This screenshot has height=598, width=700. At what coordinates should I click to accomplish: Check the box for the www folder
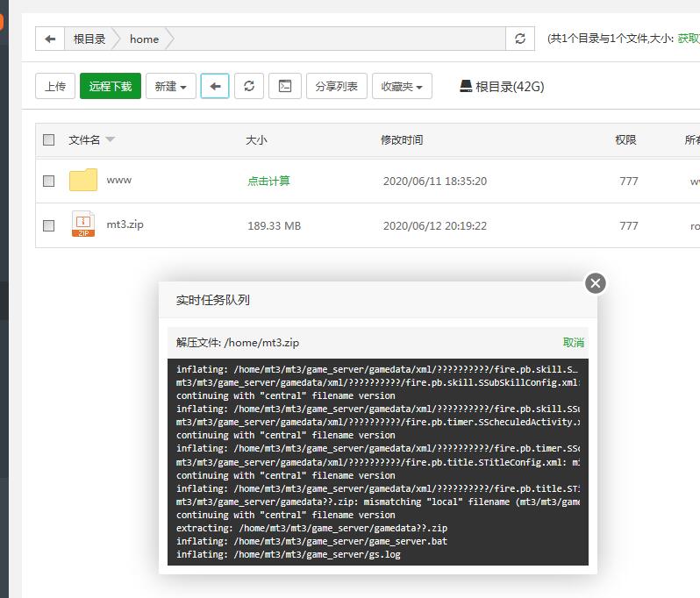tap(49, 182)
